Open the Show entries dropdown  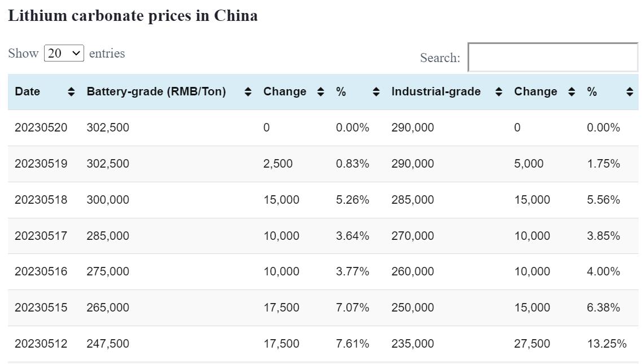coord(64,54)
